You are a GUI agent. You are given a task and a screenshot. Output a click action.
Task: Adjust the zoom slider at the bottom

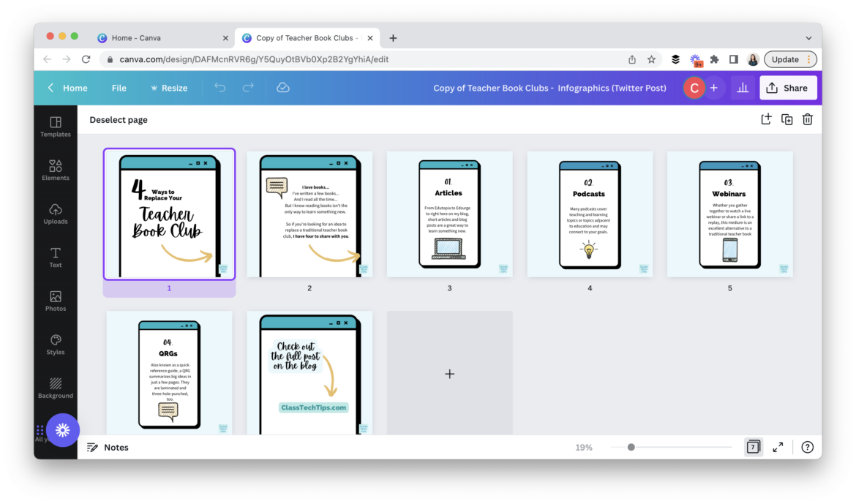click(x=630, y=446)
